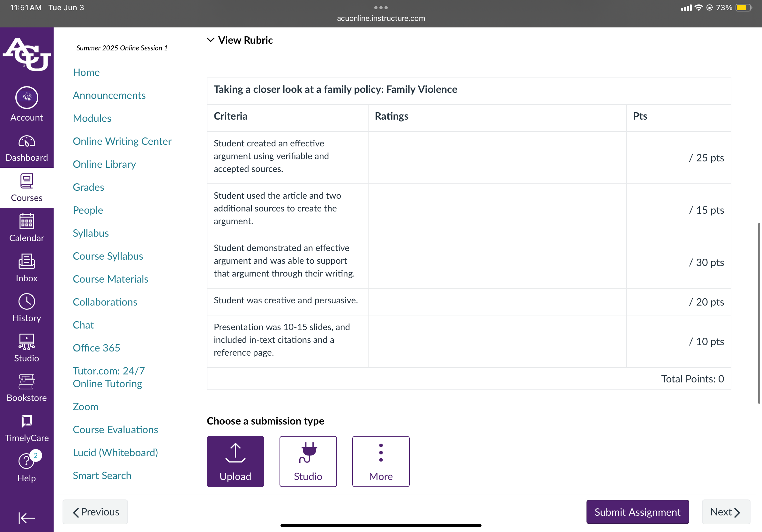Viewport: 762px width, 532px height.
Task: Open the Inbox icon
Action: pyautogui.click(x=26, y=261)
